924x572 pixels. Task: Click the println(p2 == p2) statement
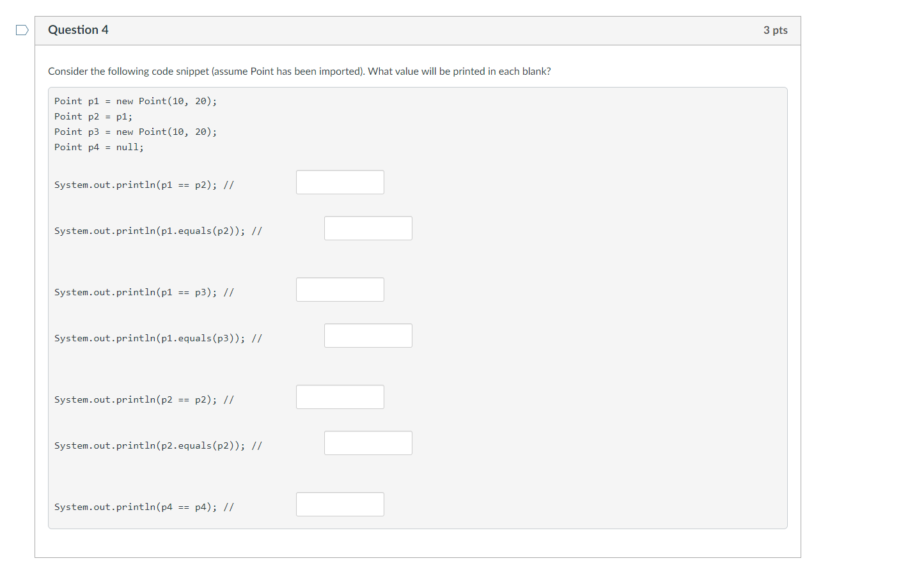coord(144,399)
